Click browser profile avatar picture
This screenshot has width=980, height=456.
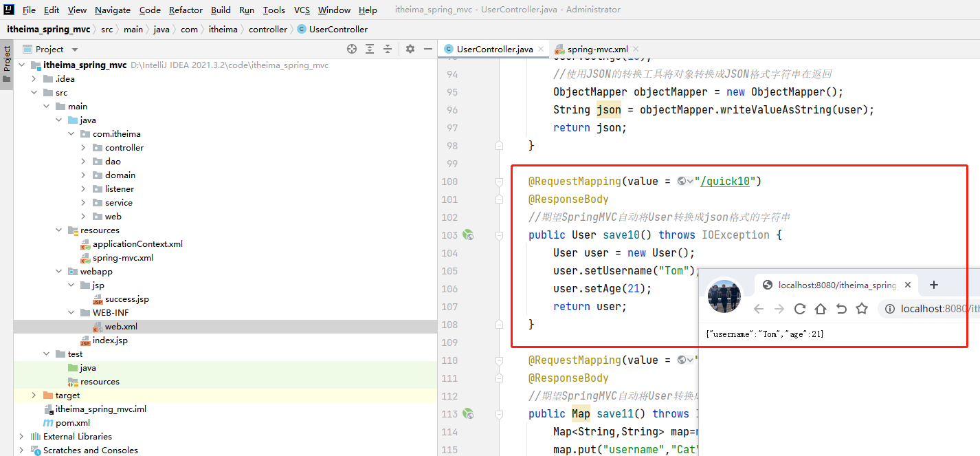coord(724,296)
